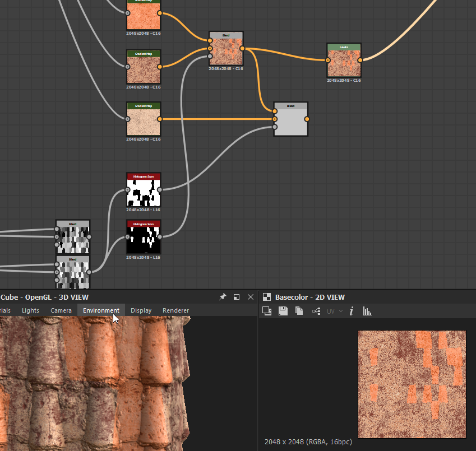The height and width of the screenshot is (451, 476).
Task: Click the '2048x2048 - L16' label under upper Histogram Scan
Action: click(144, 210)
